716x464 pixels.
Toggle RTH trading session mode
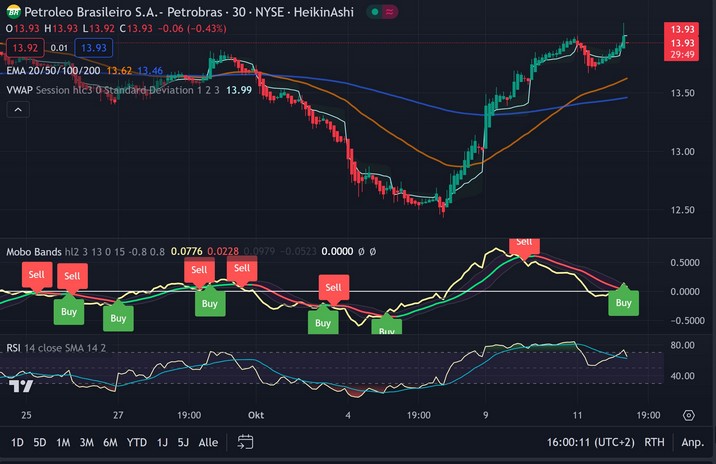(x=654, y=441)
